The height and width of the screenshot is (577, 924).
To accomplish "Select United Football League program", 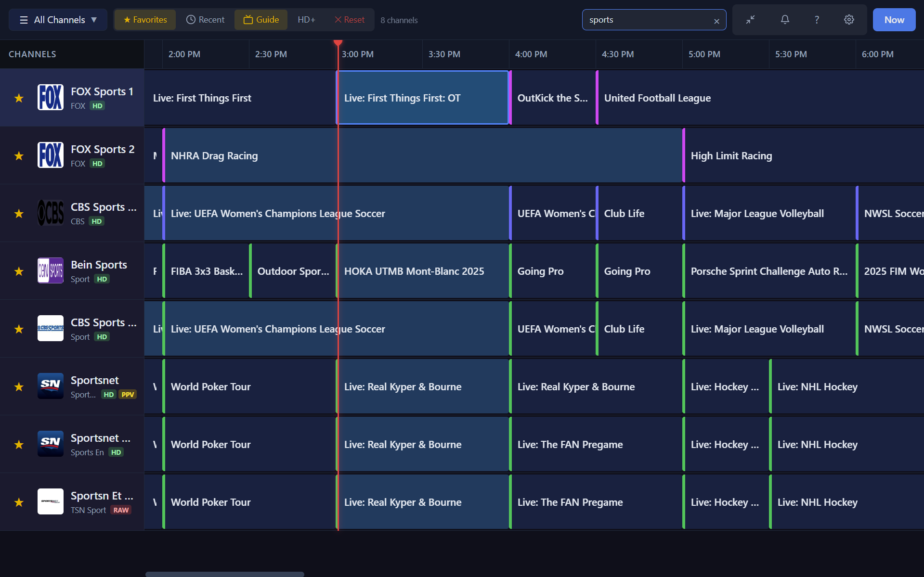I will click(760, 98).
